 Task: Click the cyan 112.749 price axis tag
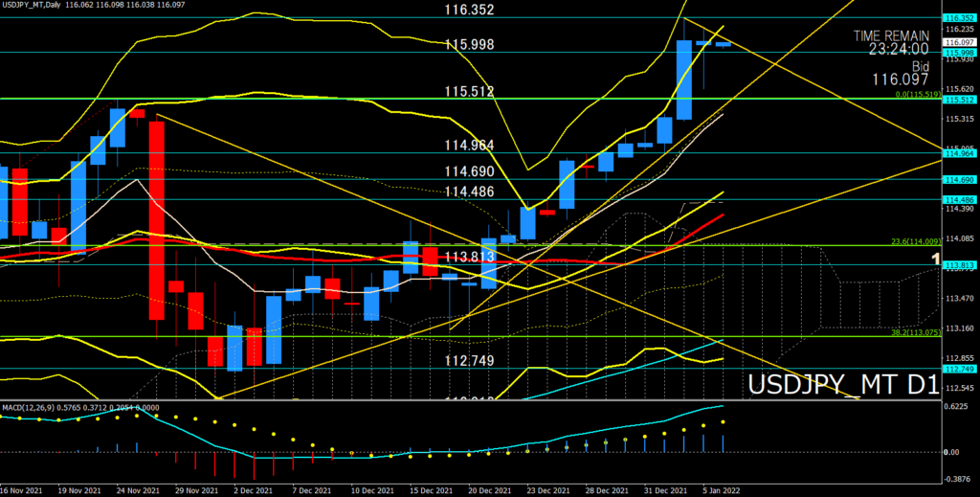[960, 370]
